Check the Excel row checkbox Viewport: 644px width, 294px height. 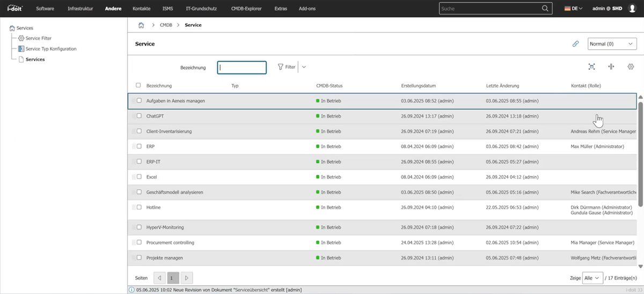(x=139, y=177)
